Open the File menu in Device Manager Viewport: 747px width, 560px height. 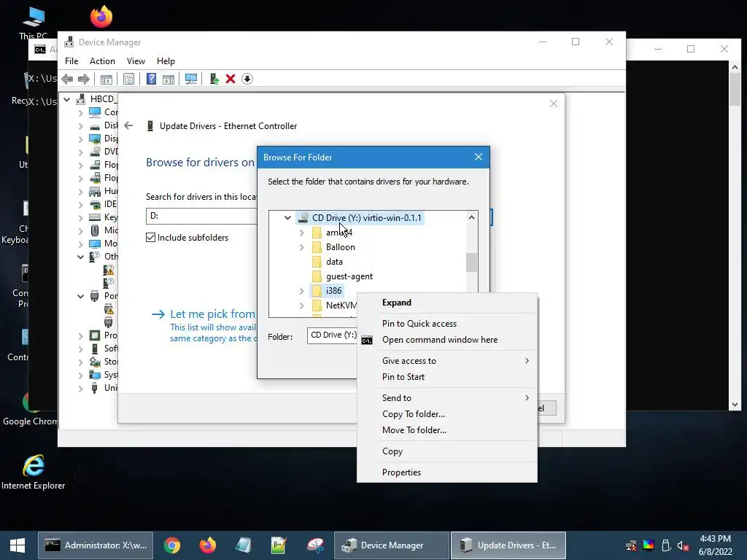pyautogui.click(x=71, y=61)
